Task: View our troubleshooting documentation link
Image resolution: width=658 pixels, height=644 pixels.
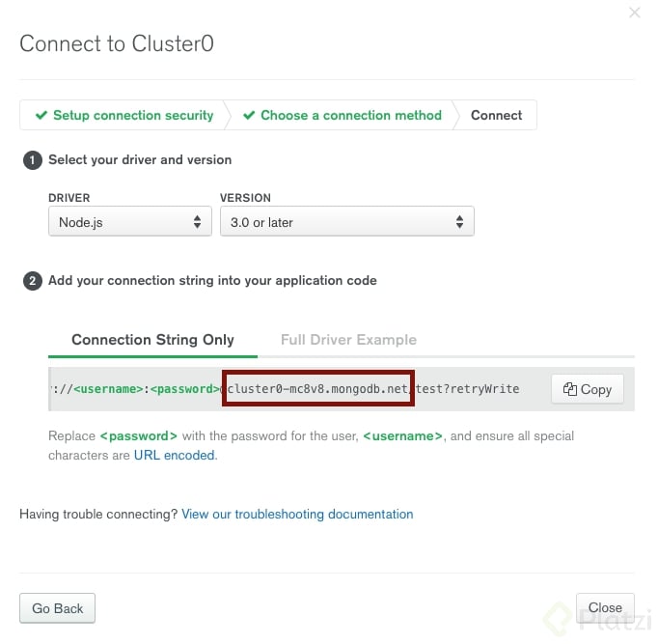Action: point(297,515)
